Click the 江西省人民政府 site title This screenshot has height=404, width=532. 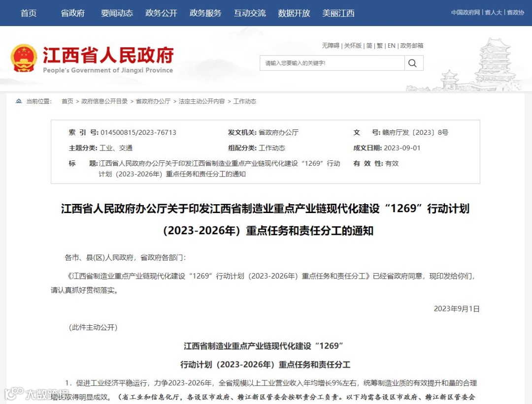point(108,55)
